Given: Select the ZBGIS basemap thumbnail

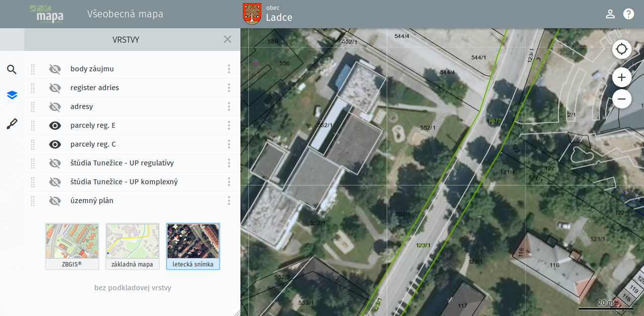Looking at the screenshot, I should point(72,246).
